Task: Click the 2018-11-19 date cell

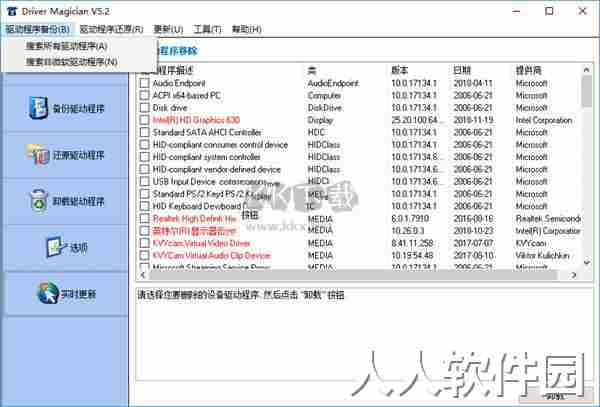Action: tap(473, 120)
